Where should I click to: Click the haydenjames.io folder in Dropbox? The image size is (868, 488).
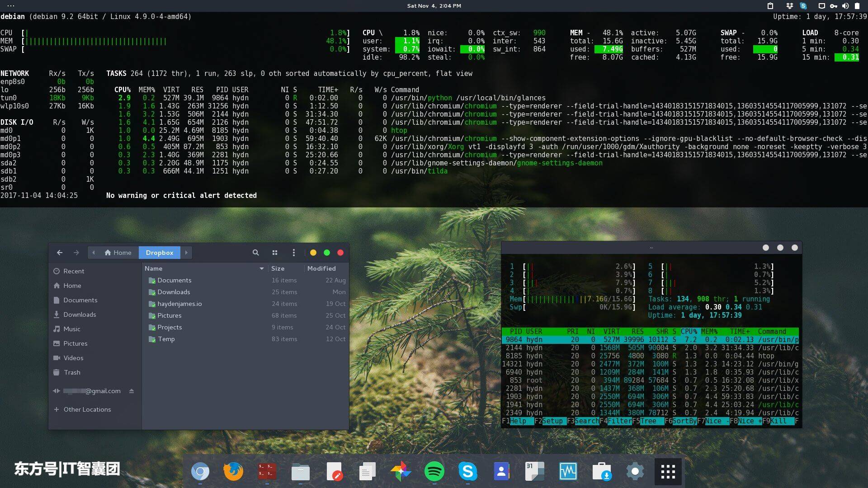tap(179, 304)
